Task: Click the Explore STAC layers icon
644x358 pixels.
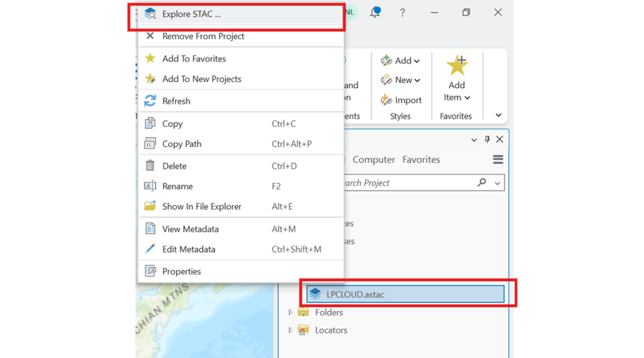Action: click(x=150, y=14)
